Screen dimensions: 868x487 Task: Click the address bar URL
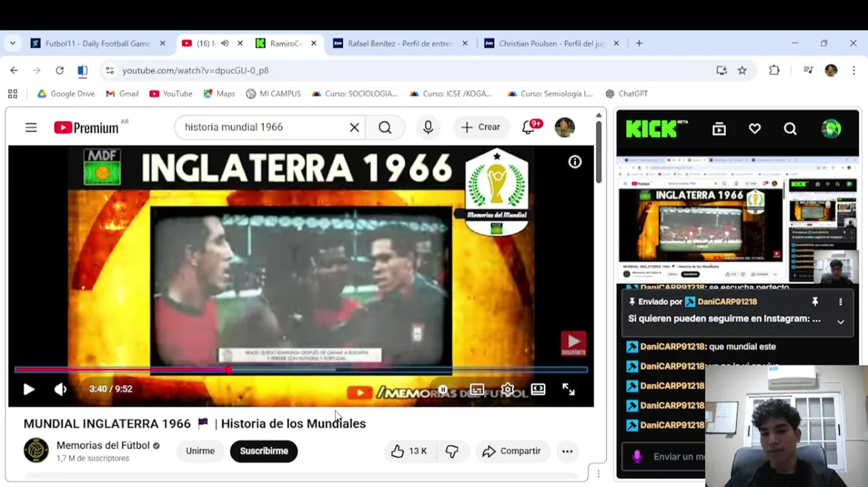point(196,70)
